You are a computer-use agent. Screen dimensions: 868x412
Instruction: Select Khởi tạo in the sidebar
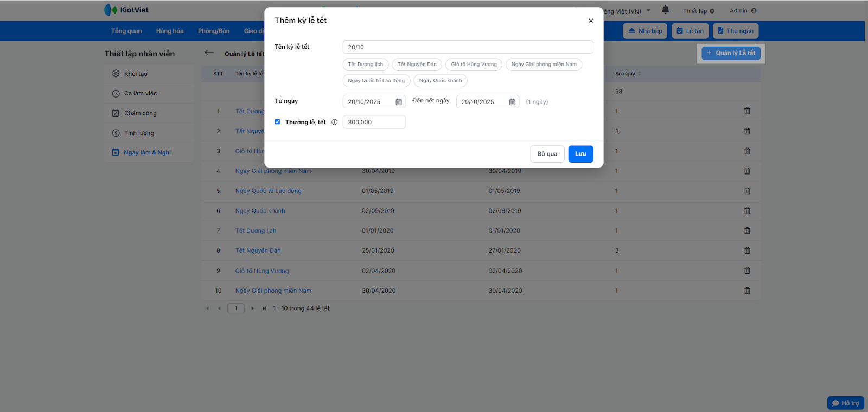[x=149, y=74]
